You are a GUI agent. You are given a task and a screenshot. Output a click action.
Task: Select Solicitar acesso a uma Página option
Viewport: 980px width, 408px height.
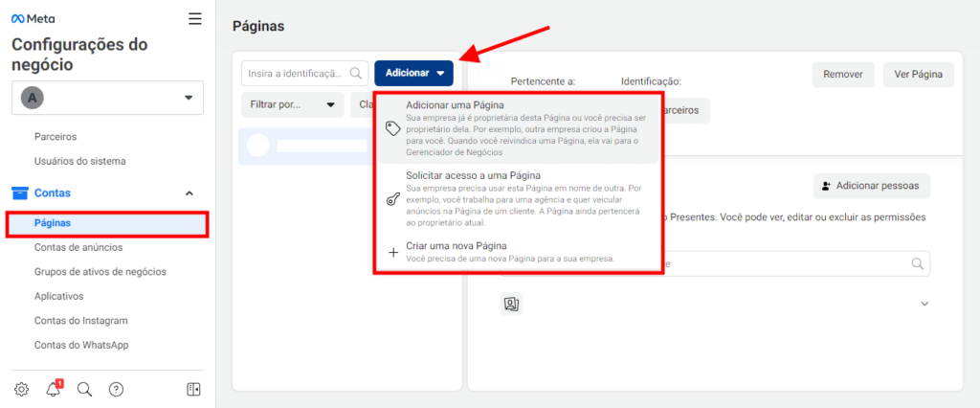518,199
